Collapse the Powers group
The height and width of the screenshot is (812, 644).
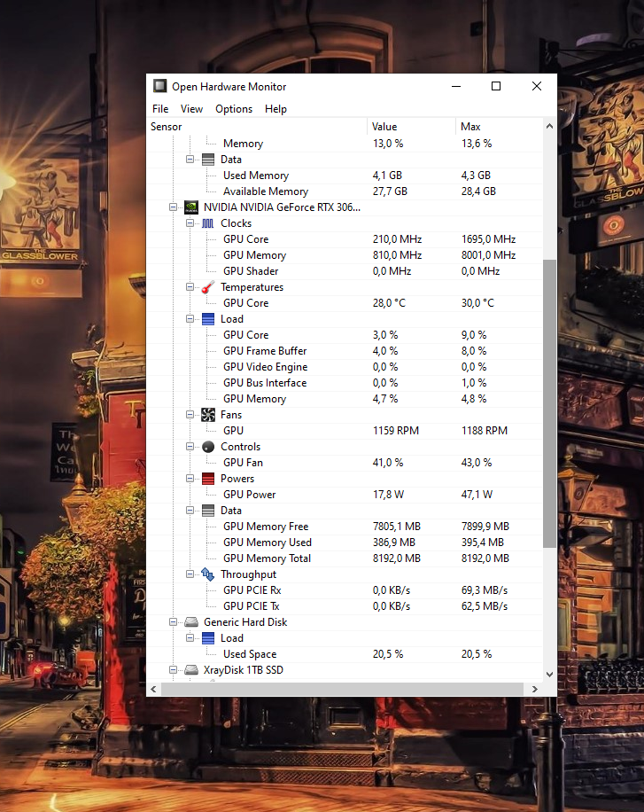tap(190, 479)
